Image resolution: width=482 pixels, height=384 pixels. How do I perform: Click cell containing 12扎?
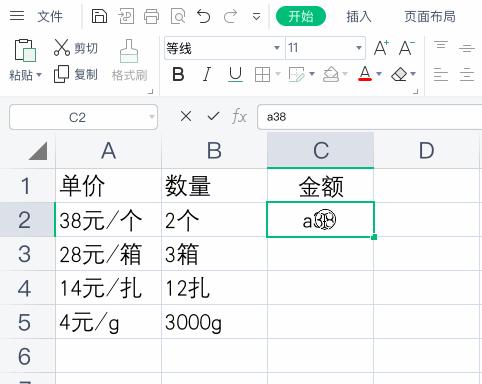coord(214,288)
